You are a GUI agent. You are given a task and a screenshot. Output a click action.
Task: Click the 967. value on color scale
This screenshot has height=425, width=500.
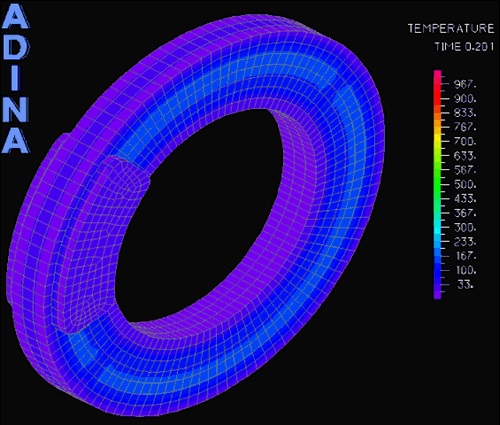[x=465, y=85]
